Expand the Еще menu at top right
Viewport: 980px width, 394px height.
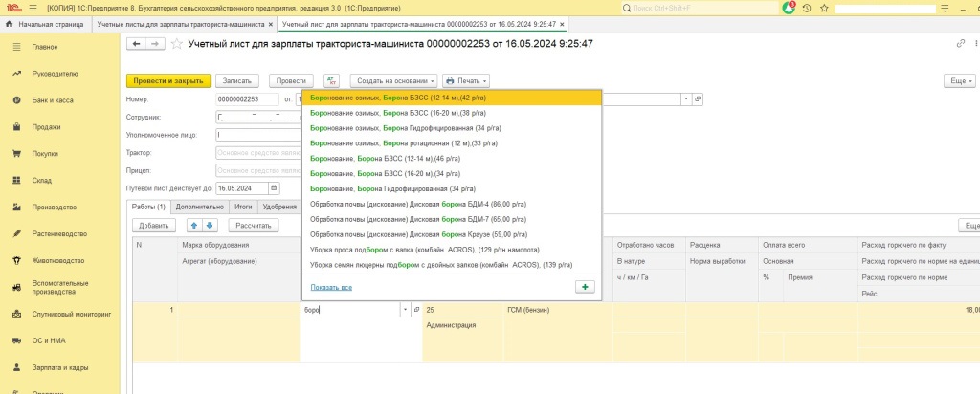coord(959,81)
